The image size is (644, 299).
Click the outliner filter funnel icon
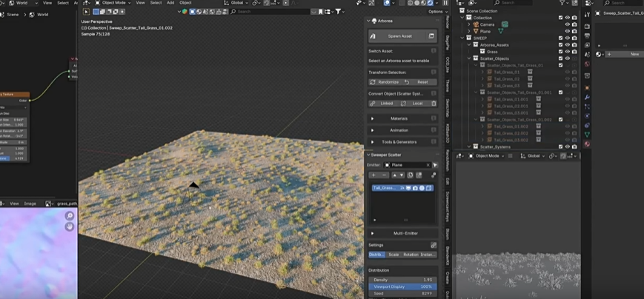[562, 3]
